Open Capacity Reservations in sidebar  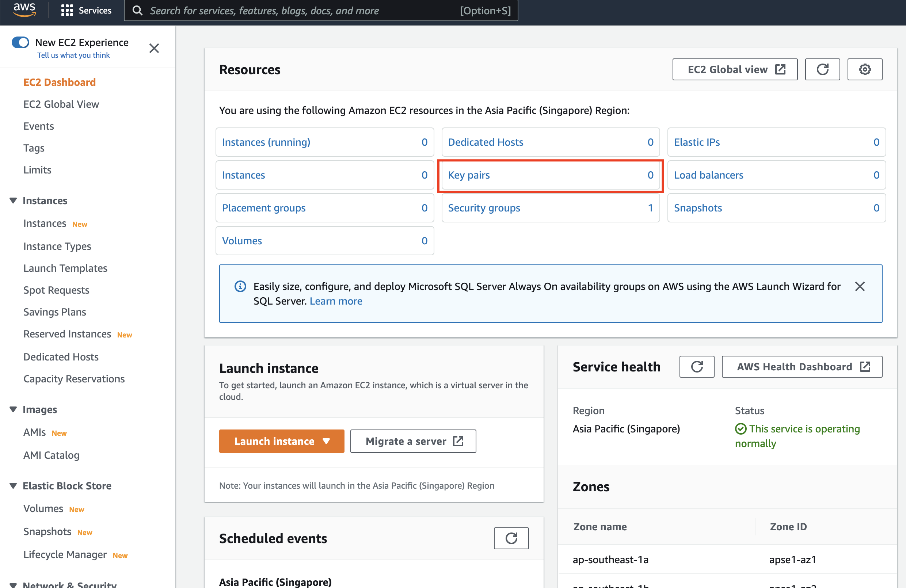click(74, 379)
